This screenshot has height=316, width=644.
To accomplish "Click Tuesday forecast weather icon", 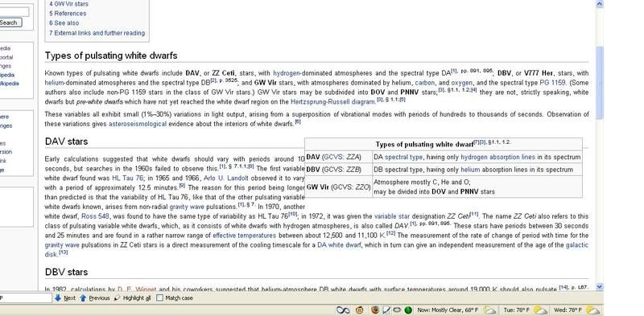I will 540,310.
